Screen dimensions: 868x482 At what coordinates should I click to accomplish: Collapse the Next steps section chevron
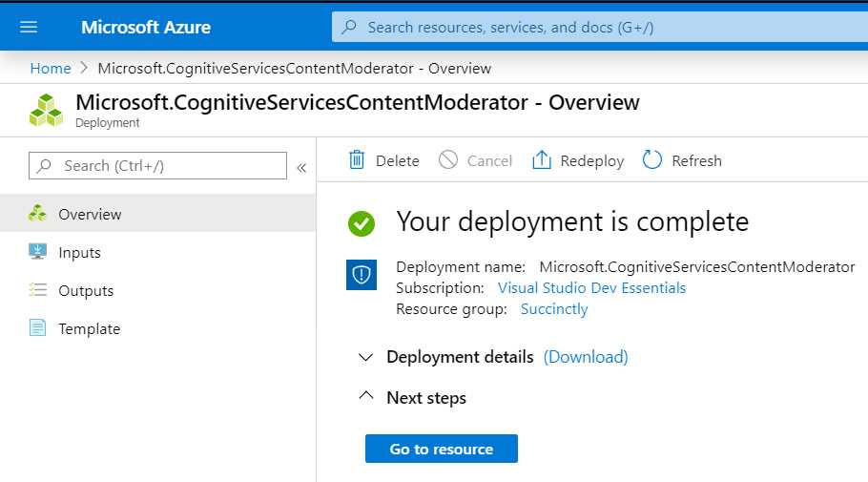point(366,395)
